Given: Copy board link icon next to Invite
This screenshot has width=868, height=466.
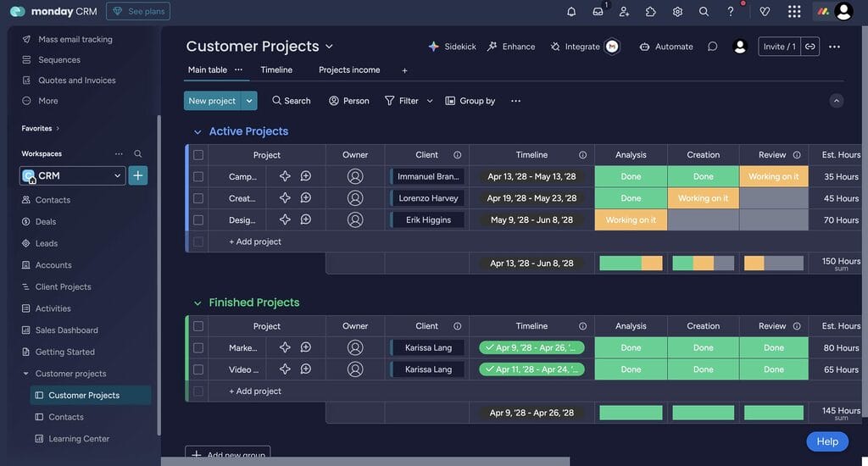Looking at the screenshot, I should [810, 47].
